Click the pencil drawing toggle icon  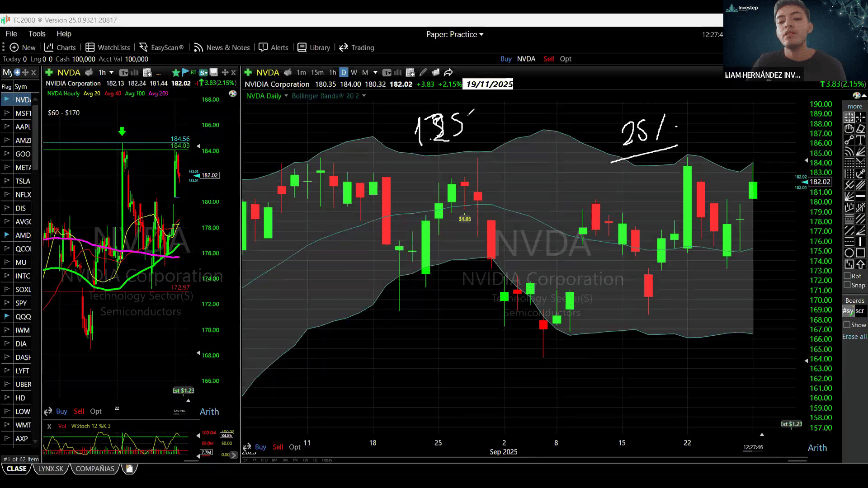(x=423, y=72)
